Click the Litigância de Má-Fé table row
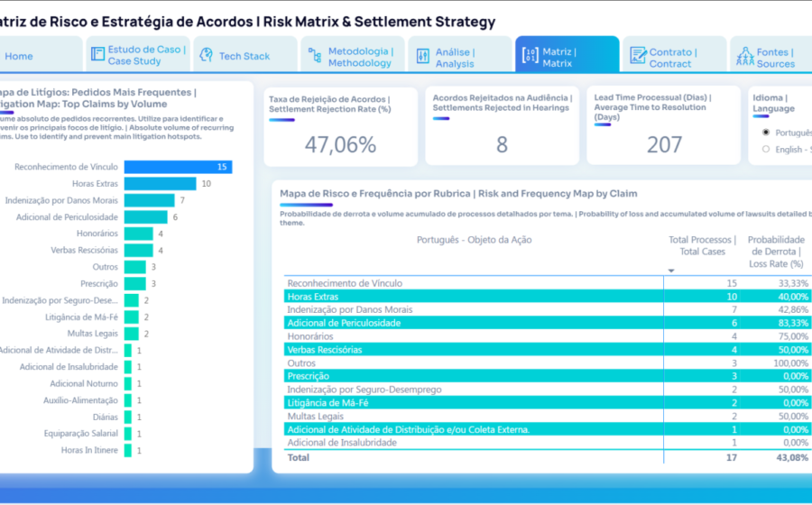 pyautogui.click(x=548, y=402)
